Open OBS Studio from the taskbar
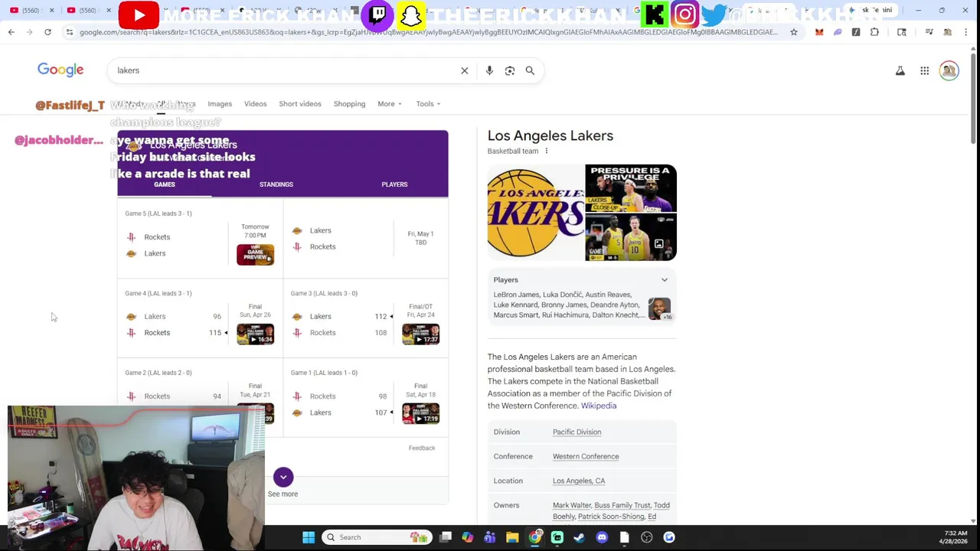 pyautogui.click(x=647, y=537)
